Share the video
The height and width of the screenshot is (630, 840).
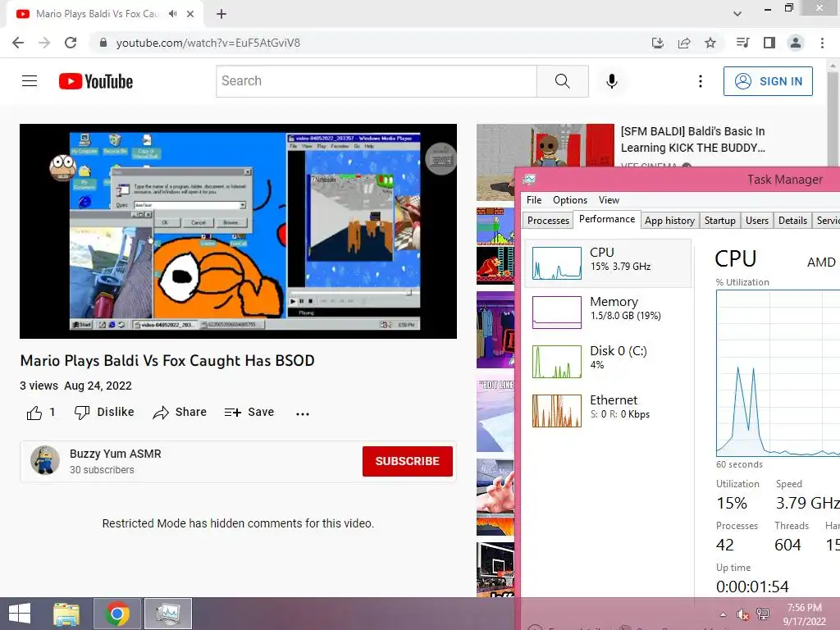(x=180, y=412)
